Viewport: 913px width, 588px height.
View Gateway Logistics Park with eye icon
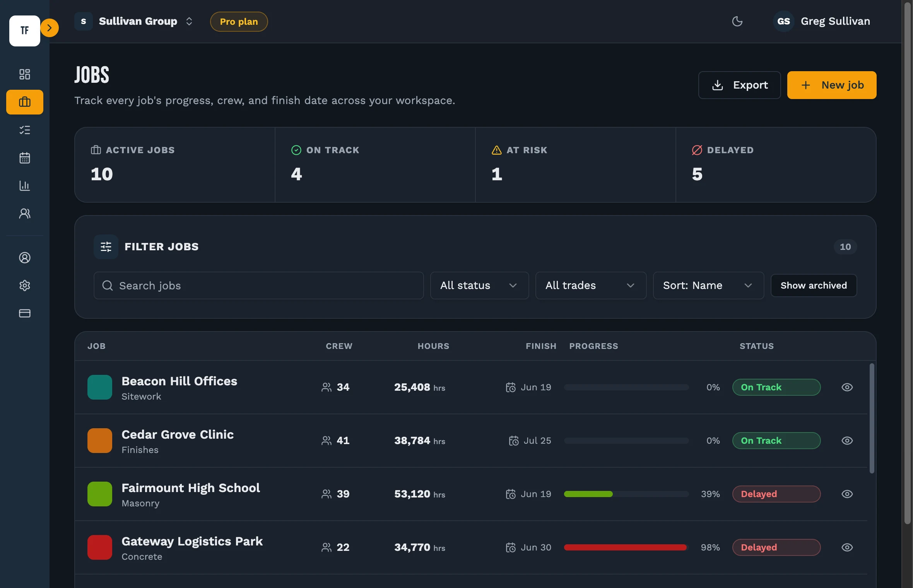click(847, 547)
